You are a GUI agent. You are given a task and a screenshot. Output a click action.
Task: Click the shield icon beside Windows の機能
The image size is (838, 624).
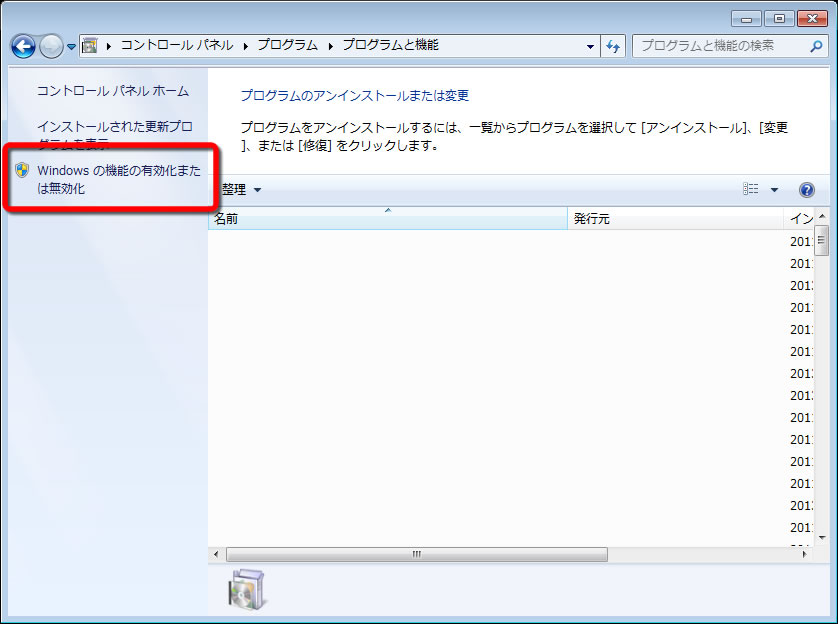(22, 170)
